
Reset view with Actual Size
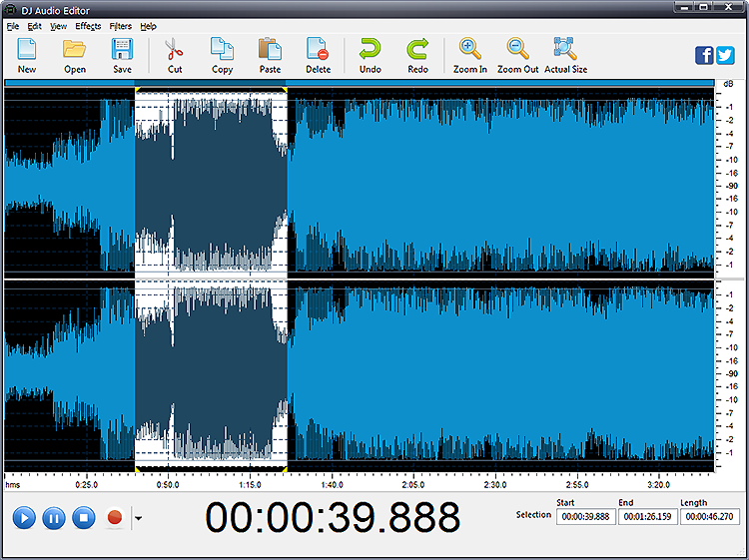click(x=565, y=56)
